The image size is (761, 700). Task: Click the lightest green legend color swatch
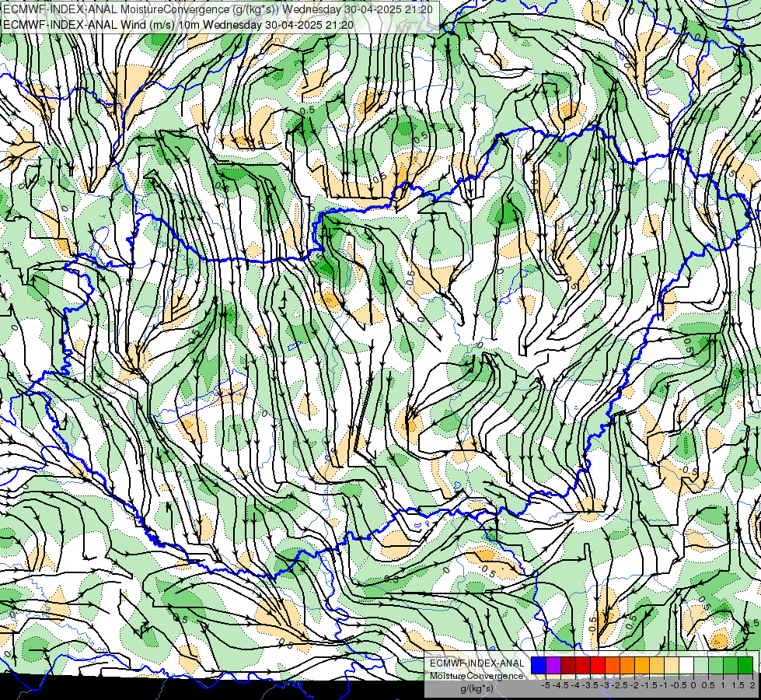coord(701,665)
